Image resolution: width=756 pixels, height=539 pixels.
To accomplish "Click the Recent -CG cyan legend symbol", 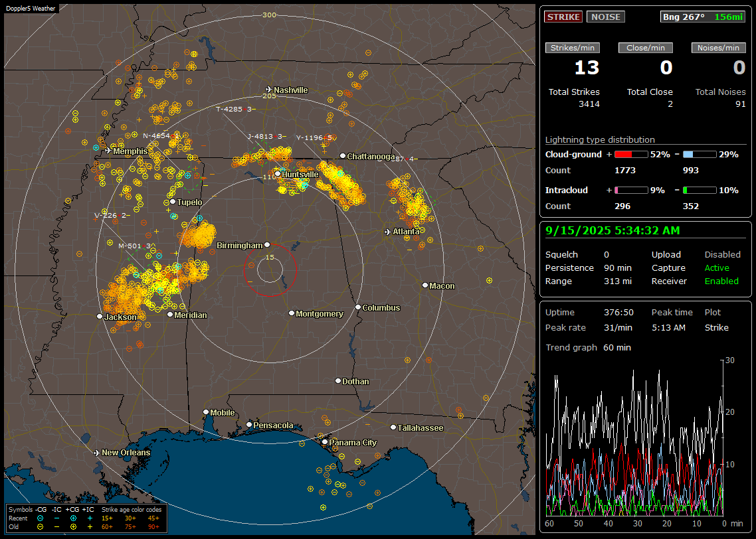I will 41,518.
